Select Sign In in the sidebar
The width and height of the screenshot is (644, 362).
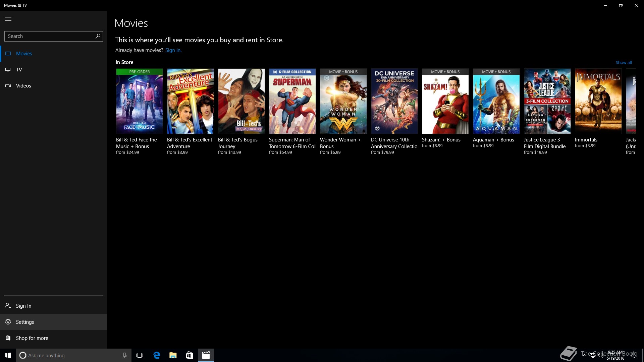(54, 306)
